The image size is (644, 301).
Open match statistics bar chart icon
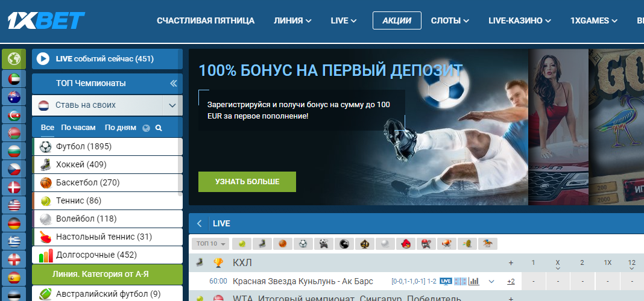pos(474,281)
